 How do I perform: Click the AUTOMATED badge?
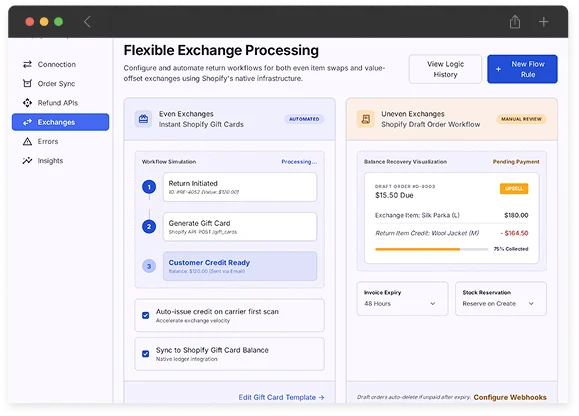tap(304, 119)
